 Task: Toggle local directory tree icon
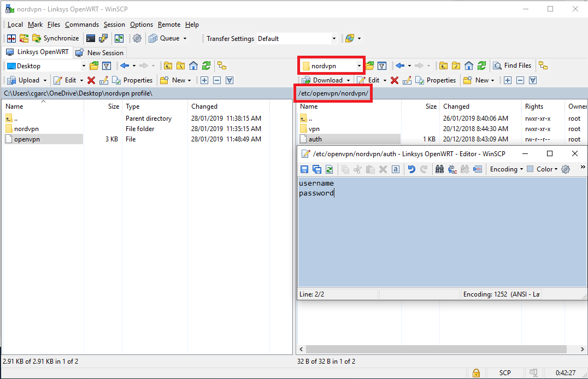coord(222,66)
